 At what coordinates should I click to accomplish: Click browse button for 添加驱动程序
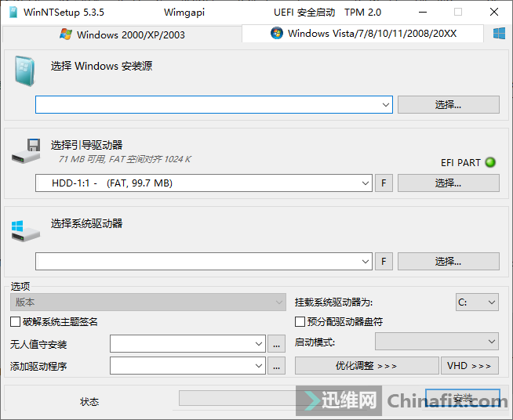click(276, 366)
